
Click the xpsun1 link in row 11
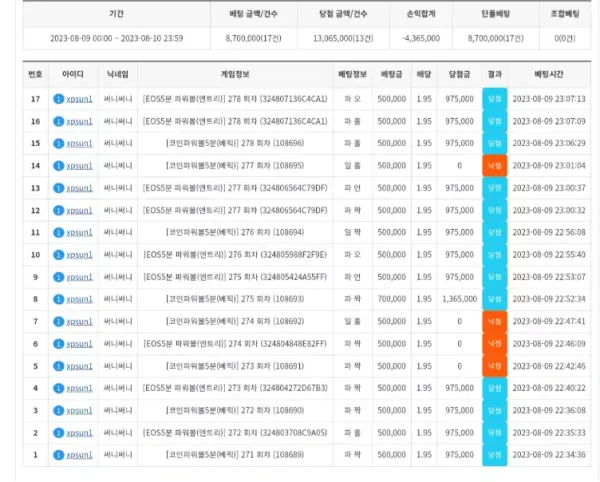[79, 233]
